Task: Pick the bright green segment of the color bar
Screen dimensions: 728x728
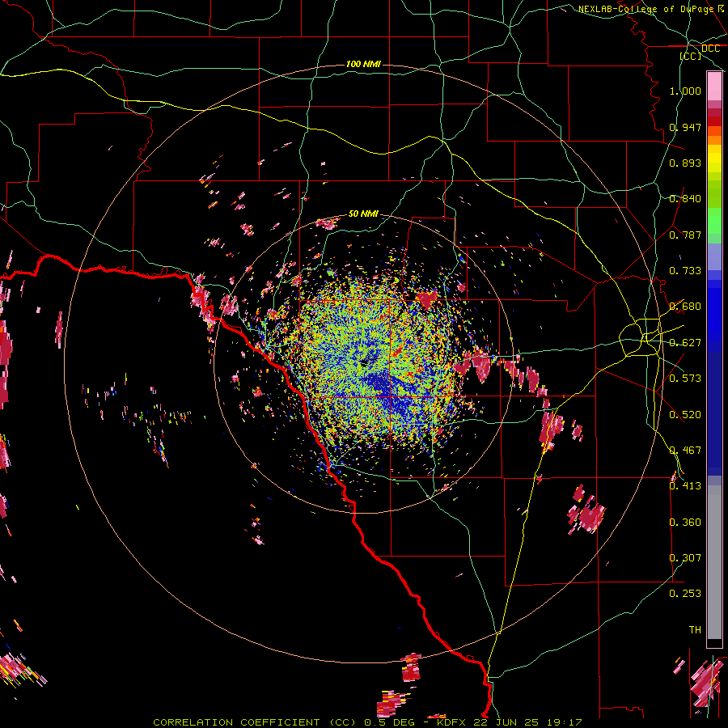Action: (714, 221)
